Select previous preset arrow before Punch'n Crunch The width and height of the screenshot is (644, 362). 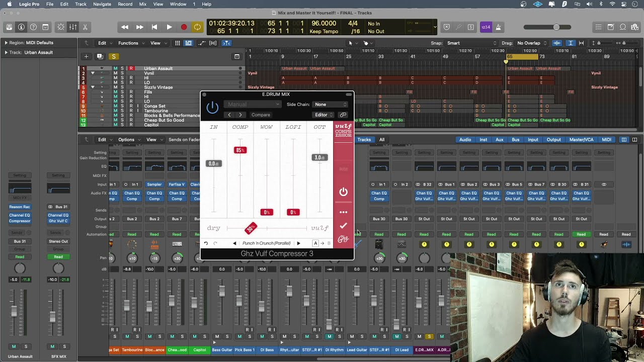point(234,243)
